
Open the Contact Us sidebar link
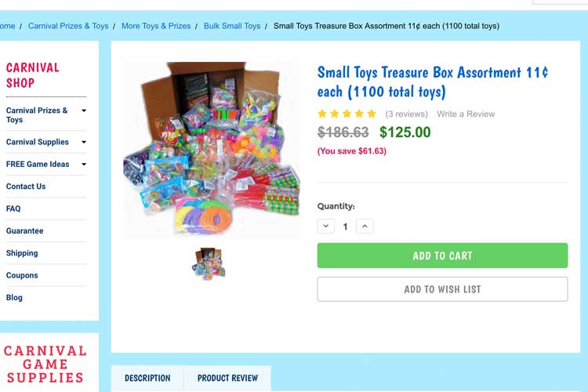(x=26, y=187)
